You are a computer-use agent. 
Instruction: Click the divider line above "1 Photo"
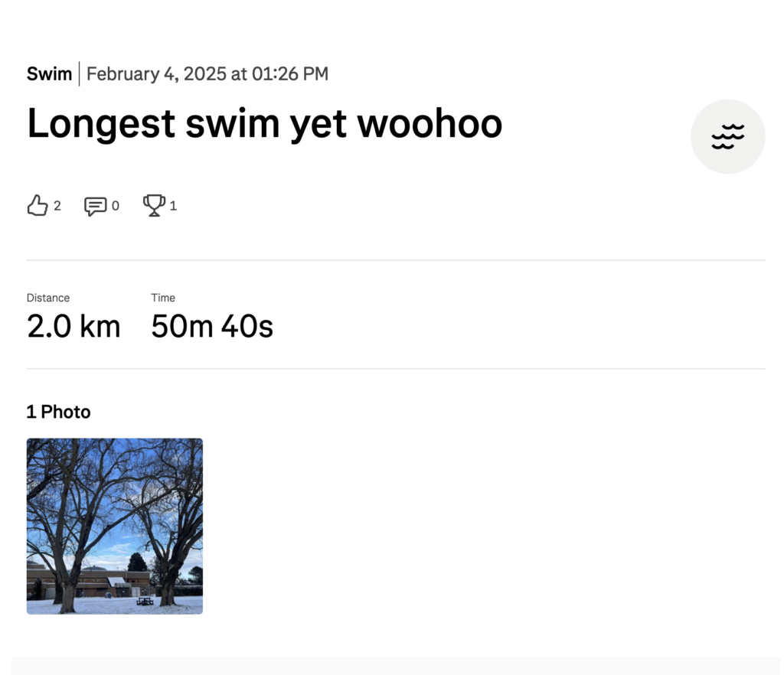(x=396, y=369)
